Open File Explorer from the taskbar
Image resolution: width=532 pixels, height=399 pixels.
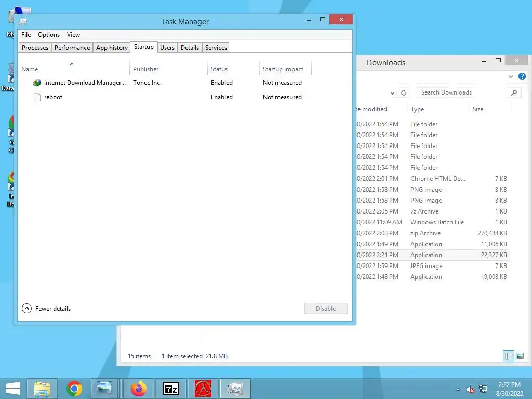coord(42,389)
